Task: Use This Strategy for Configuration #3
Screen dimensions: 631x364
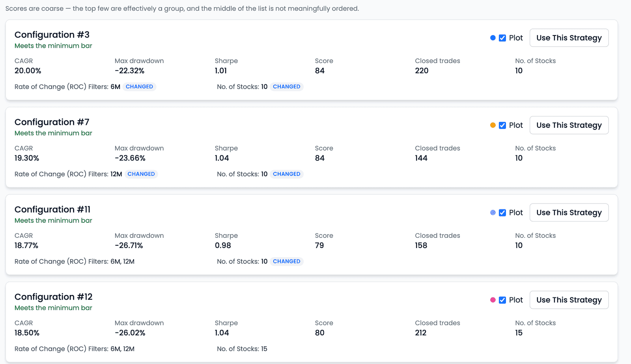Action: (x=569, y=38)
